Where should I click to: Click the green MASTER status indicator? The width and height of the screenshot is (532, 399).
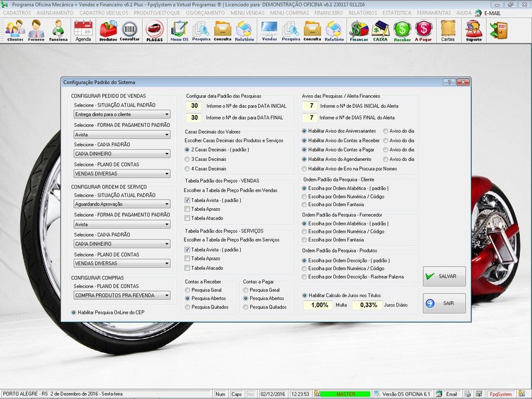(x=345, y=394)
